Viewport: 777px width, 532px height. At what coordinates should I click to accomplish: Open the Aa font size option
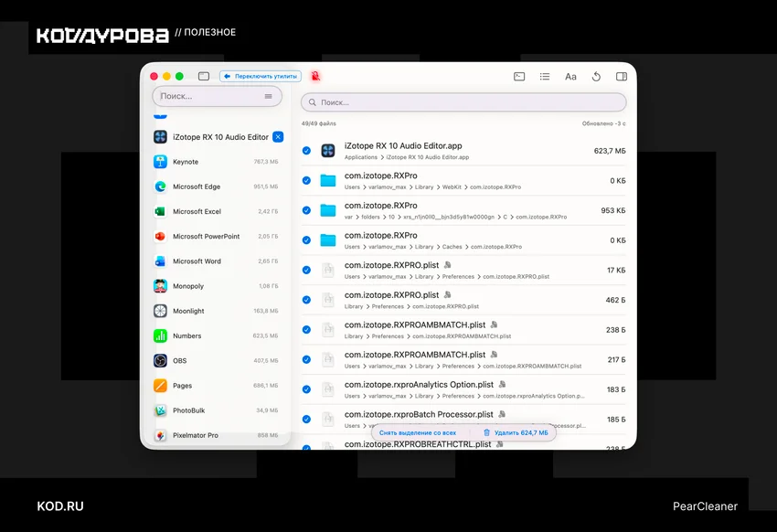tap(570, 77)
